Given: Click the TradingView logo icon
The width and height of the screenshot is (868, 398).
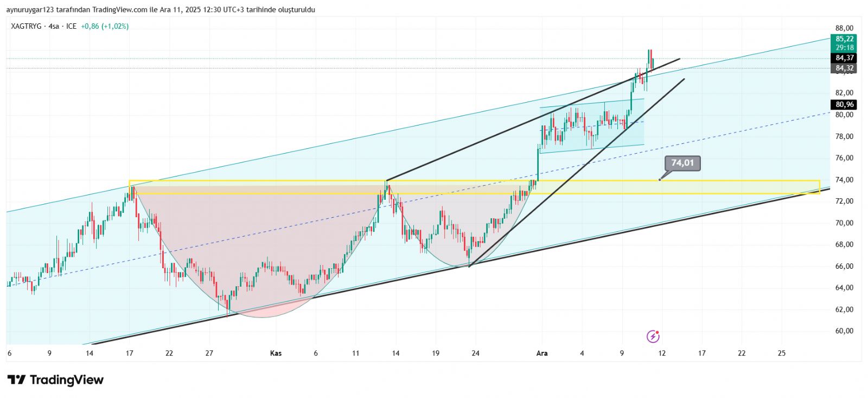Looking at the screenshot, I should pyautogui.click(x=16, y=380).
